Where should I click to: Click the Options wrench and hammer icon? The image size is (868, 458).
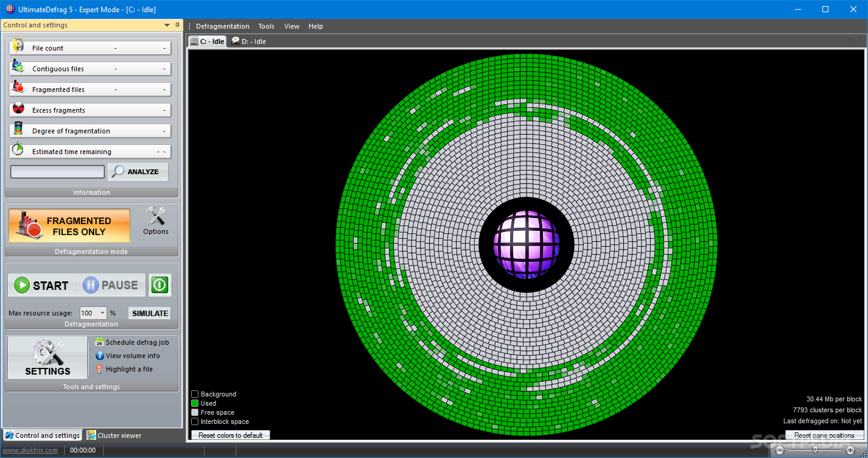pyautogui.click(x=156, y=216)
